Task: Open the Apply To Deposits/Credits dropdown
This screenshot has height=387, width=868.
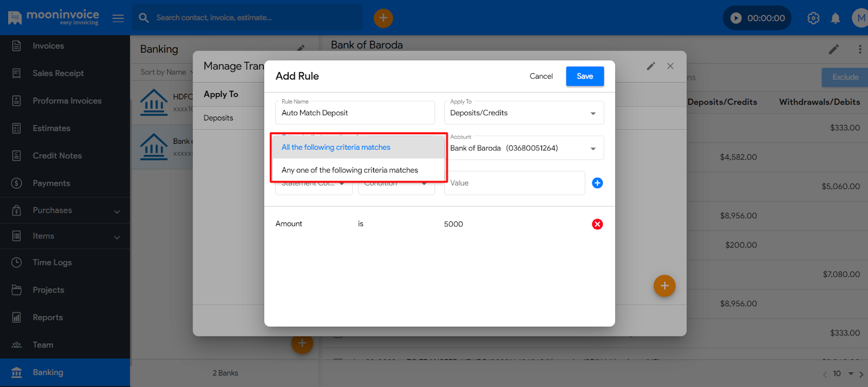Action: point(524,113)
